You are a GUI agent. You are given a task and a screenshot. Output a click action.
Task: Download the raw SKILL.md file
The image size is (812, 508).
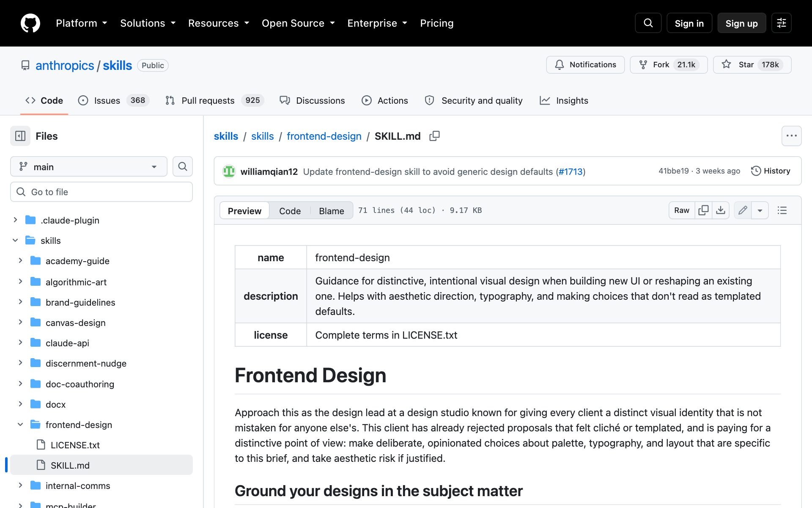721,210
